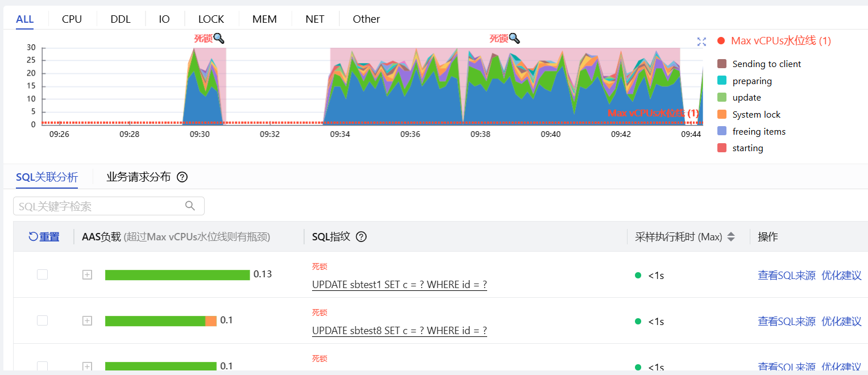The width and height of the screenshot is (868, 375).
Task: Open 业务请求分布 tab
Action: [x=138, y=177]
